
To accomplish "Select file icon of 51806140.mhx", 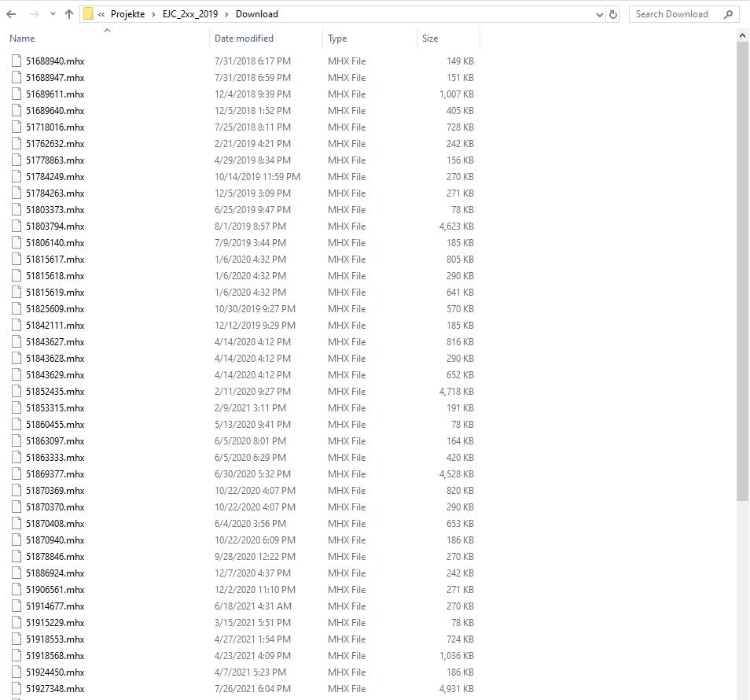I will pyautogui.click(x=17, y=242).
